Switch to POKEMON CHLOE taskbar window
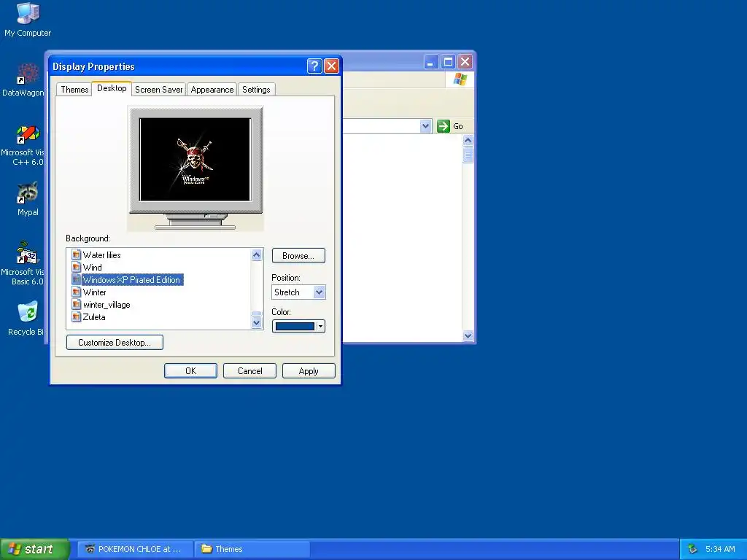Screen dimensions: 747x560 [135, 549]
